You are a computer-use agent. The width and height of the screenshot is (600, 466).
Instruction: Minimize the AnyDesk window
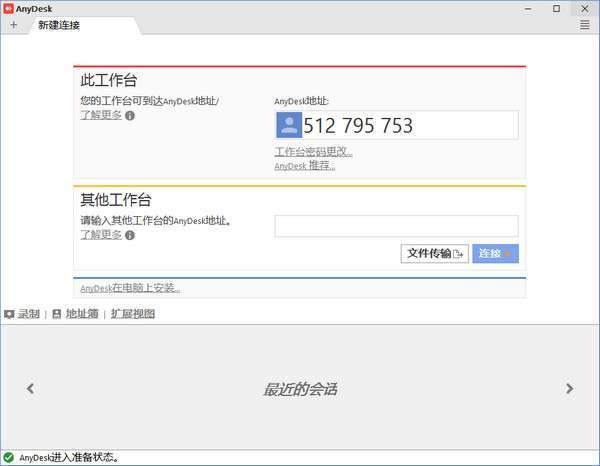click(528, 9)
